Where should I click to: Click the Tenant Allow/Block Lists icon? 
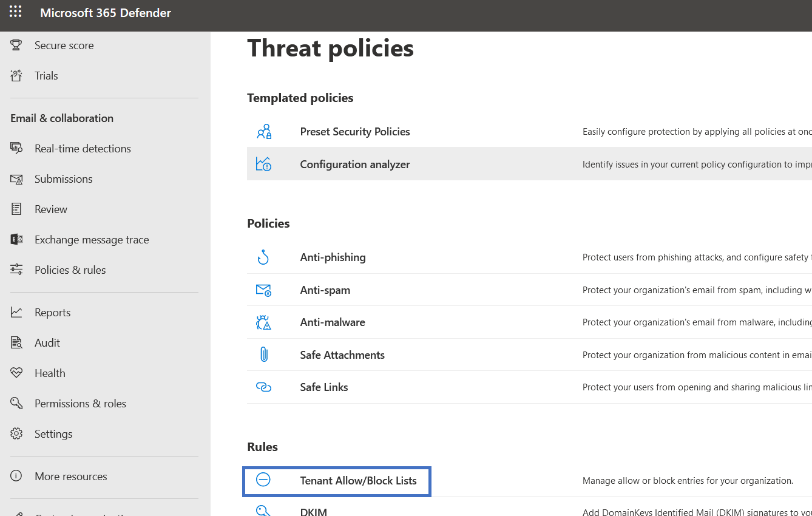click(263, 480)
